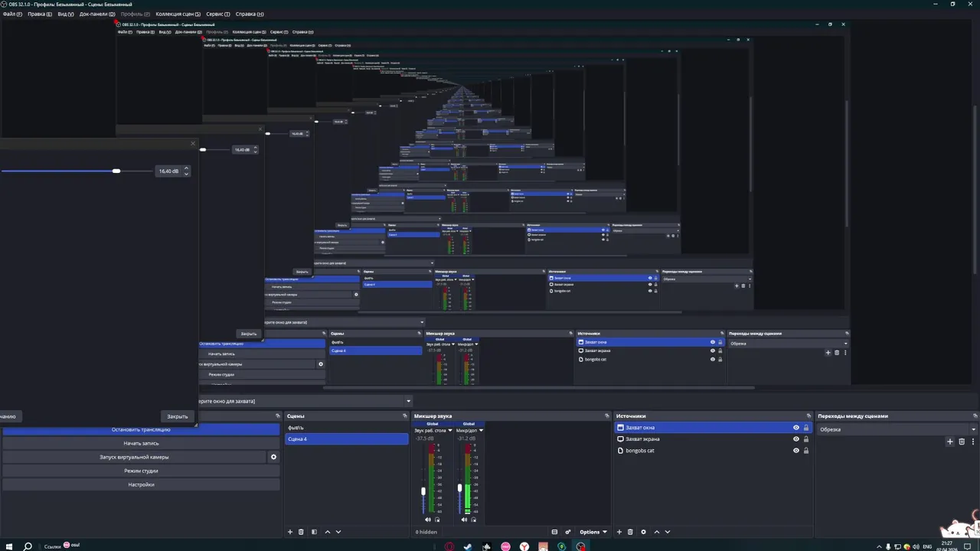Open the Файл menu
Image resolution: width=980 pixels, height=551 pixels.
click(x=12, y=14)
